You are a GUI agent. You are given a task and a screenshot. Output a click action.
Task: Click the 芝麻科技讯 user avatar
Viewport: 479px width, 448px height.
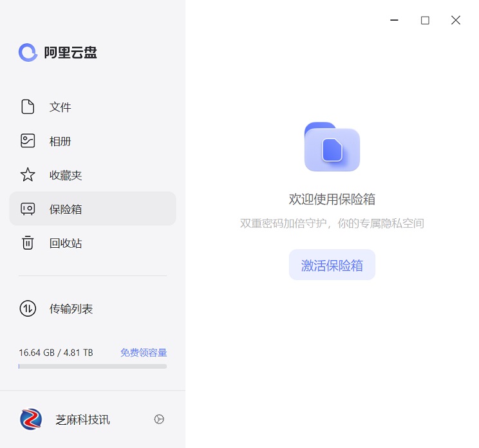31,419
